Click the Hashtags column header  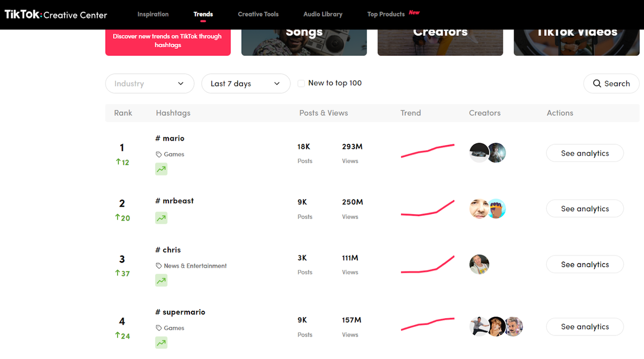click(173, 113)
